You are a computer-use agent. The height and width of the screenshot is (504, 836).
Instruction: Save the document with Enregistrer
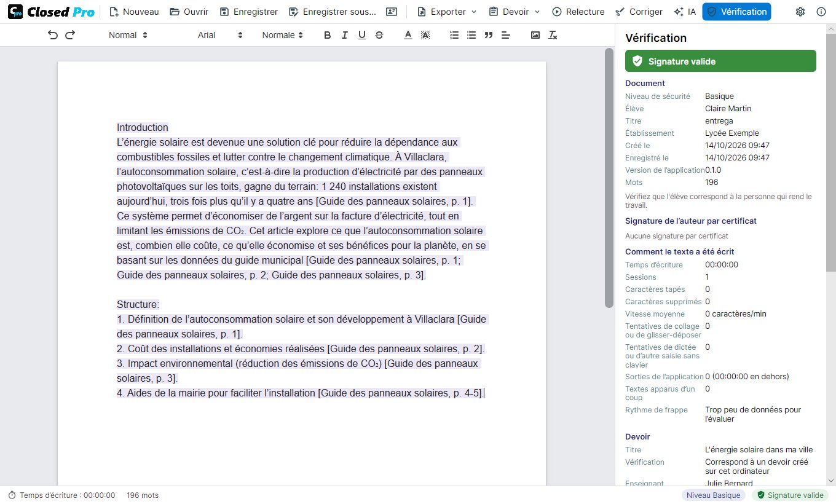pyautogui.click(x=248, y=12)
